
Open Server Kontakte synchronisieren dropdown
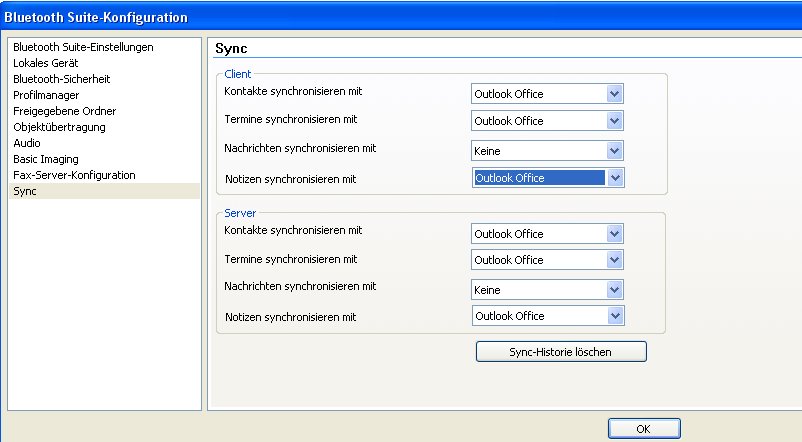click(547, 233)
